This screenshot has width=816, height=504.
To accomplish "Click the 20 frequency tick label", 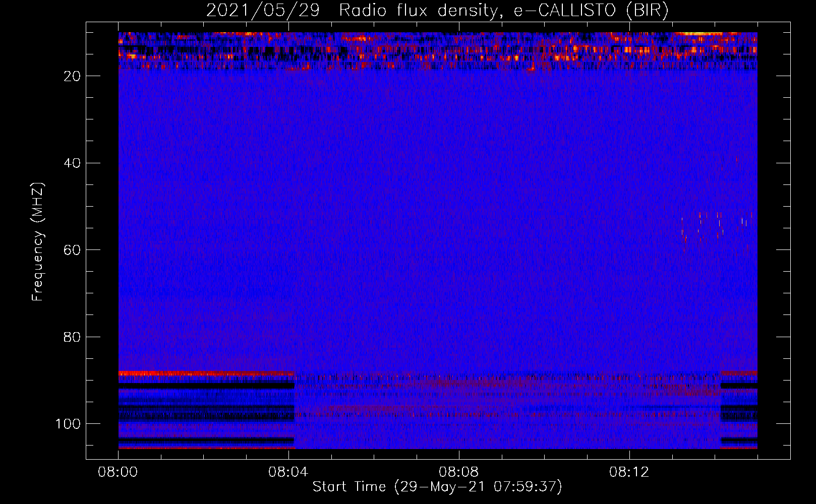I will tap(73, 76).
